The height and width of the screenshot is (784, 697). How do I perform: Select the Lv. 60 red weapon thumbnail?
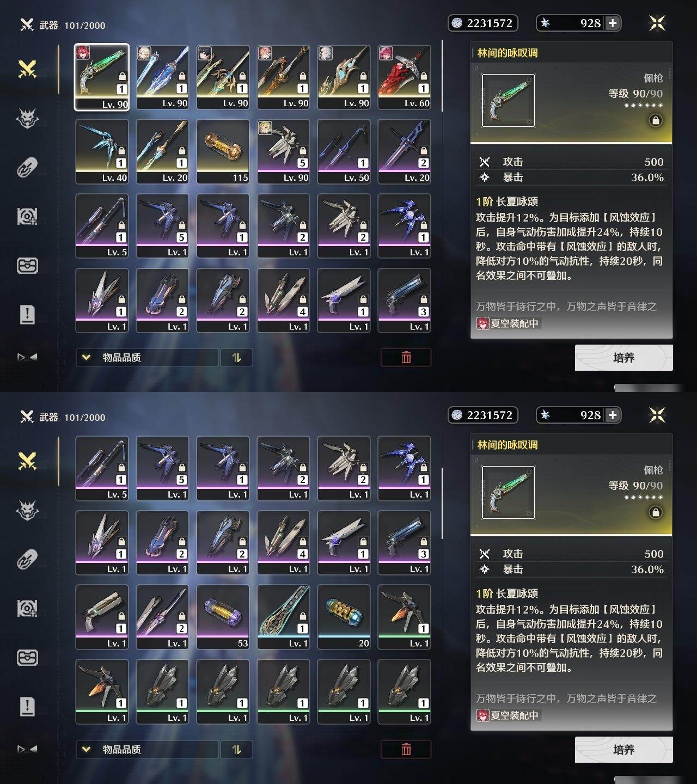point(404,77)
